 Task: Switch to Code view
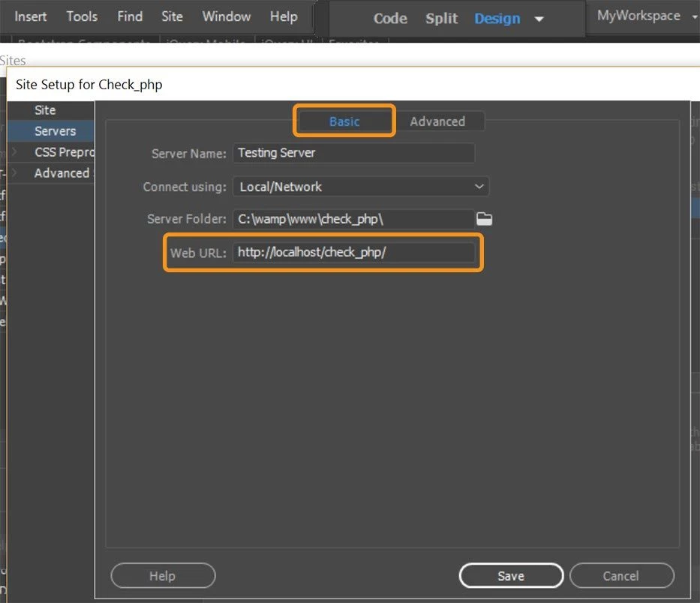tap(390, 19)
